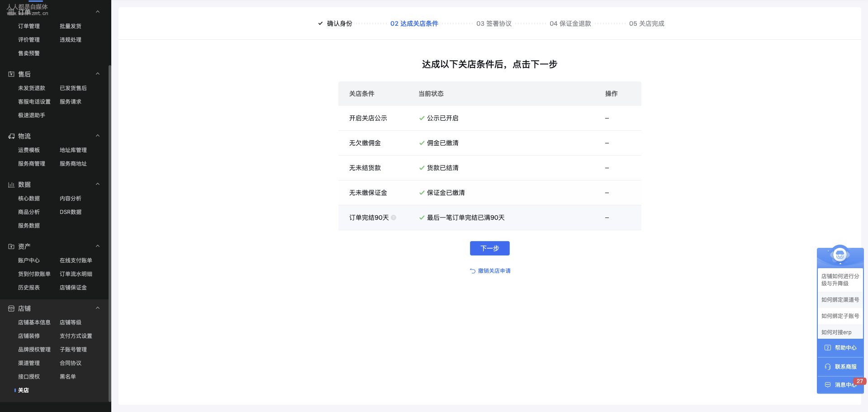Click the 帮助中心 question mark icon
This screenshot has height=412, width=868.
pyautogui.click(x=828, y=348)
